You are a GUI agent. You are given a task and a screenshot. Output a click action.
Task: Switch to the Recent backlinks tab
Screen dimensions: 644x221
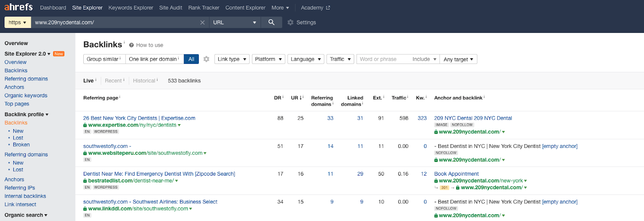[114, 81]
